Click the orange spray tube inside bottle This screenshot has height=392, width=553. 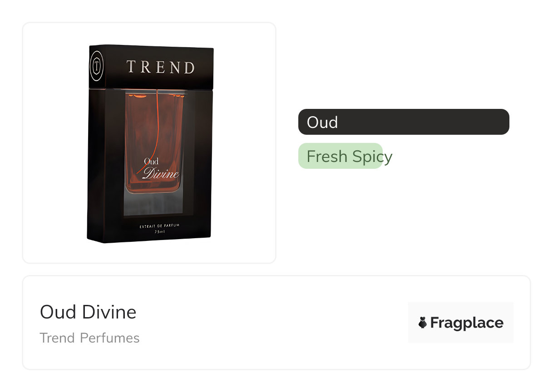tap(154, 132)
